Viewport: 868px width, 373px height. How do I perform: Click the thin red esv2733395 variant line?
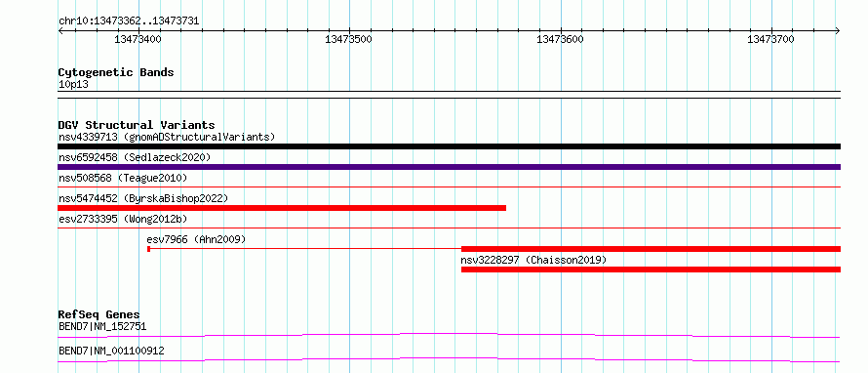pyautogui.click(x=449, y=228)
